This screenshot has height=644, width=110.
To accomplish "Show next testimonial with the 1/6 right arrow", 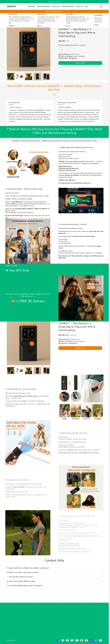I will click(x=57, y=95).
